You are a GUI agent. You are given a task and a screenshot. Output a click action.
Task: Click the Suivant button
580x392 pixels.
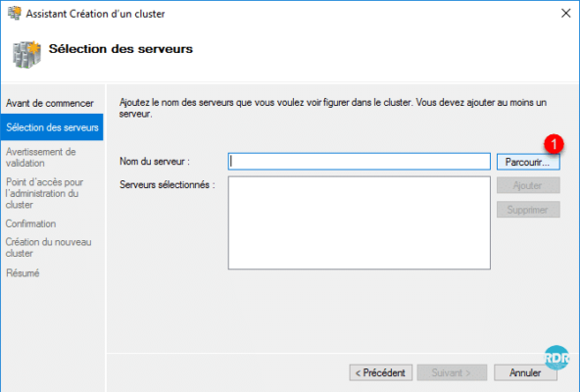(452, 372)
